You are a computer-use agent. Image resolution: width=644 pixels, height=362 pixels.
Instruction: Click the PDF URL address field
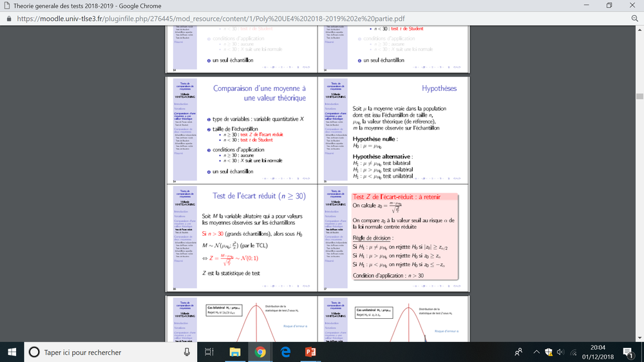pos(211,19)
